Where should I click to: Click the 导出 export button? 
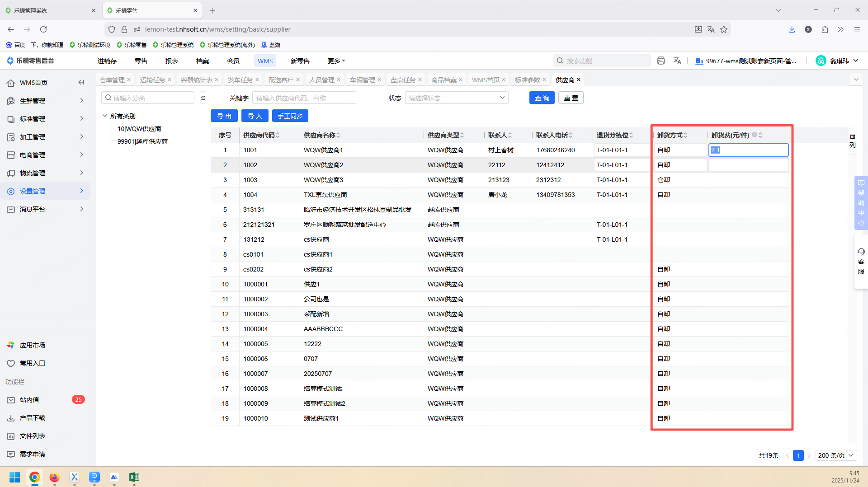[224, 116]
